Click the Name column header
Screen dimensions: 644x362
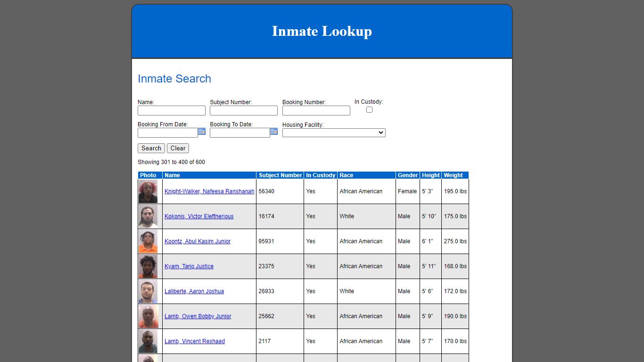[x=209, y=175]
